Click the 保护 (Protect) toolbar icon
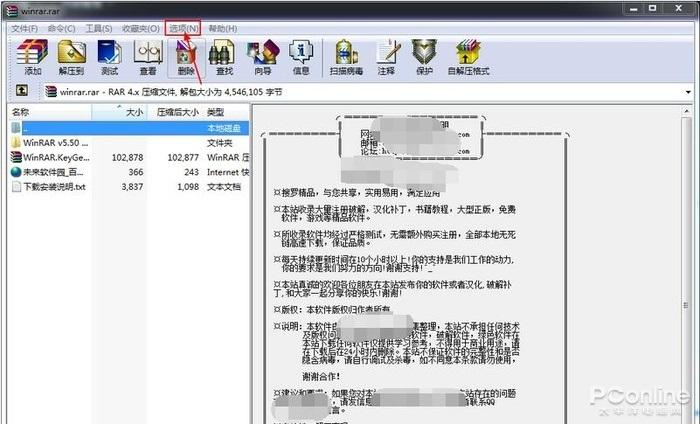The height and width of the screenshot is (424, 700). click(x=424, y=57)
